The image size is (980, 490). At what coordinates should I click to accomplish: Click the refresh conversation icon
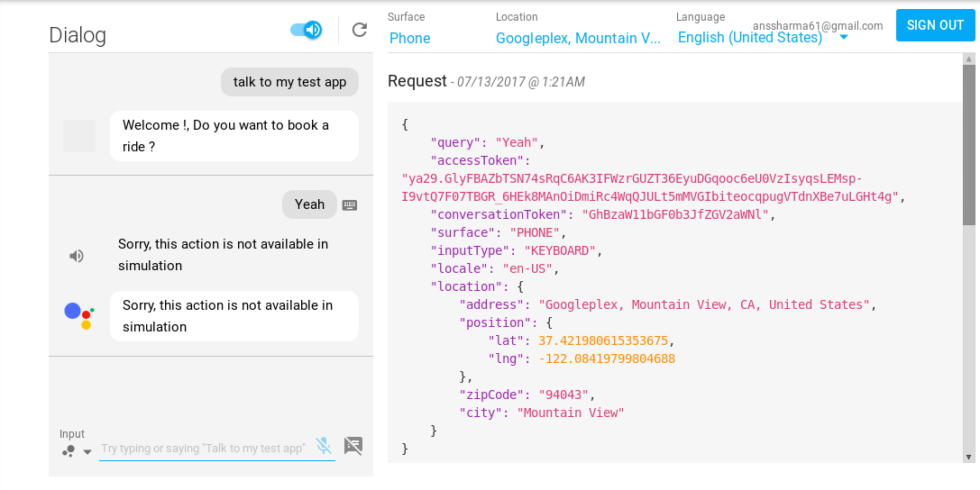click(x=360, y=31)
